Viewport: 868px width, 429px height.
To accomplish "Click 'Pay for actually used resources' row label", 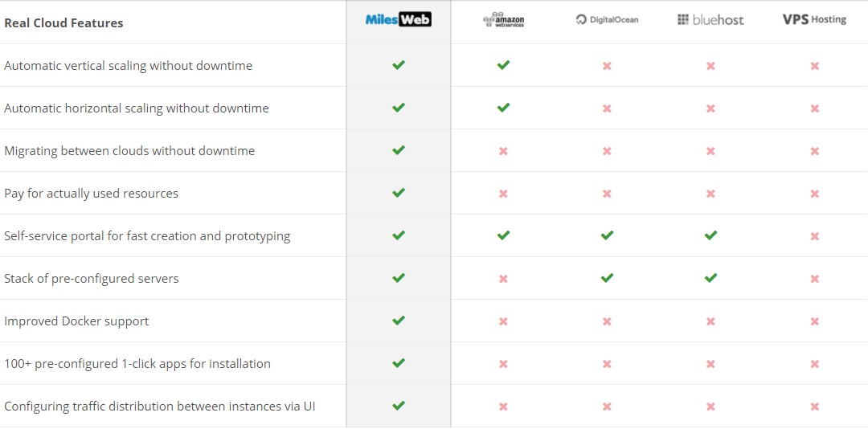I will pos(92,194).
